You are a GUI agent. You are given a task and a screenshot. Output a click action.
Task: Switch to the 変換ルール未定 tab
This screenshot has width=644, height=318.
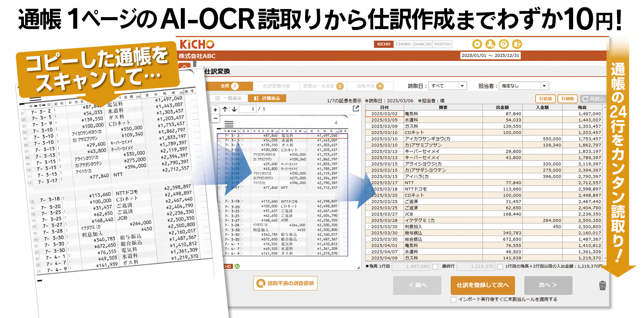point(323,86)
